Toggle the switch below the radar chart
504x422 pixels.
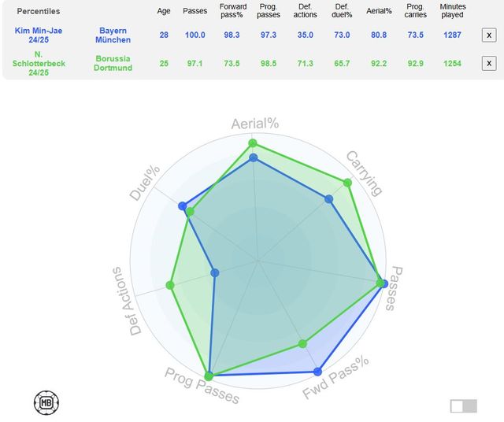[463, 406]
